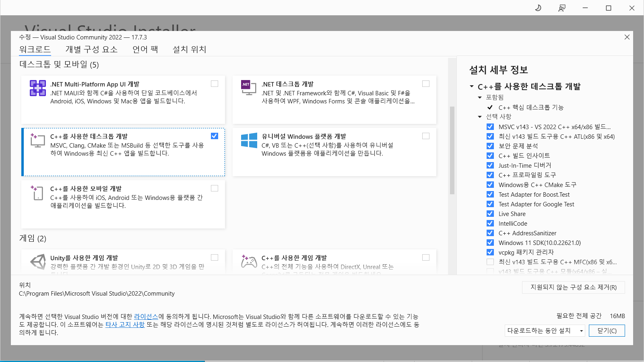Open the 라이선스 link
The height and width of the screenshot is (362, 644).
coord(146,317)
